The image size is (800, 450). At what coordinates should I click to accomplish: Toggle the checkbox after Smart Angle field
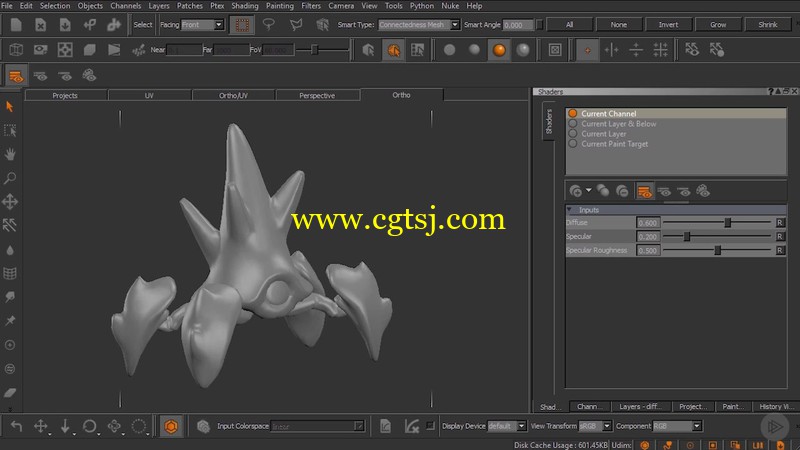point(539,24)
